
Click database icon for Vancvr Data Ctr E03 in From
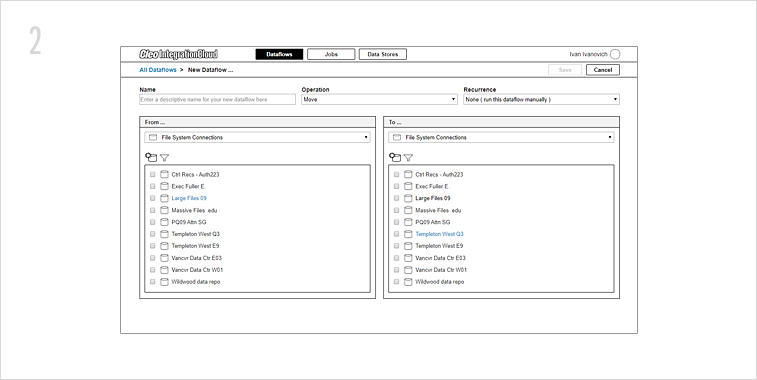click(x=164, y=258)
